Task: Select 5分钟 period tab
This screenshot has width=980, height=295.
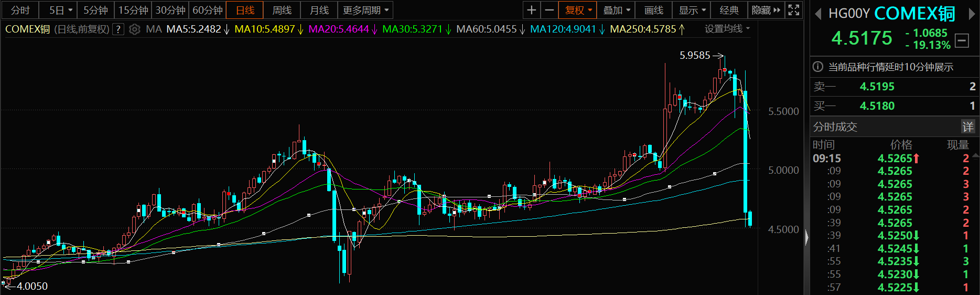Action: pos(95,10)
